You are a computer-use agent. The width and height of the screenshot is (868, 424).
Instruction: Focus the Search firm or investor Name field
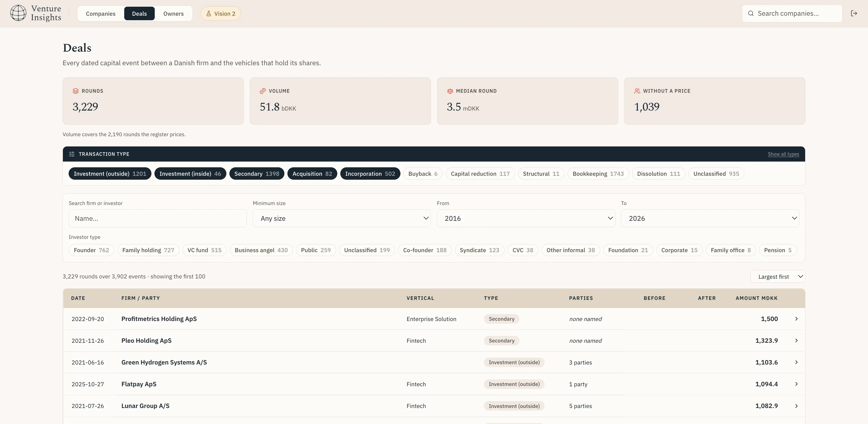[x=157, y=218]
